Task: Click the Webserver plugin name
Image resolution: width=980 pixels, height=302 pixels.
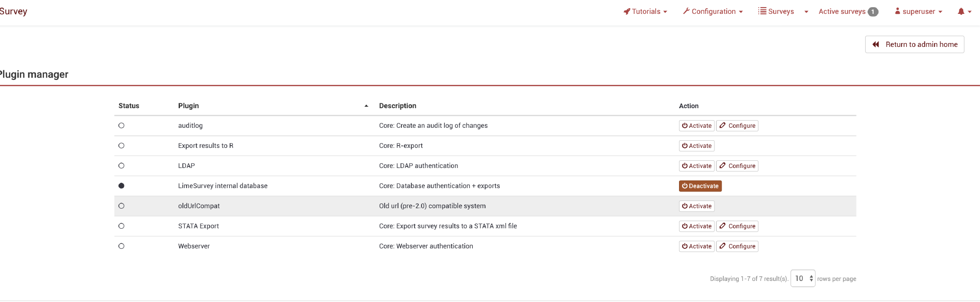Action: (x=194, y=246)
